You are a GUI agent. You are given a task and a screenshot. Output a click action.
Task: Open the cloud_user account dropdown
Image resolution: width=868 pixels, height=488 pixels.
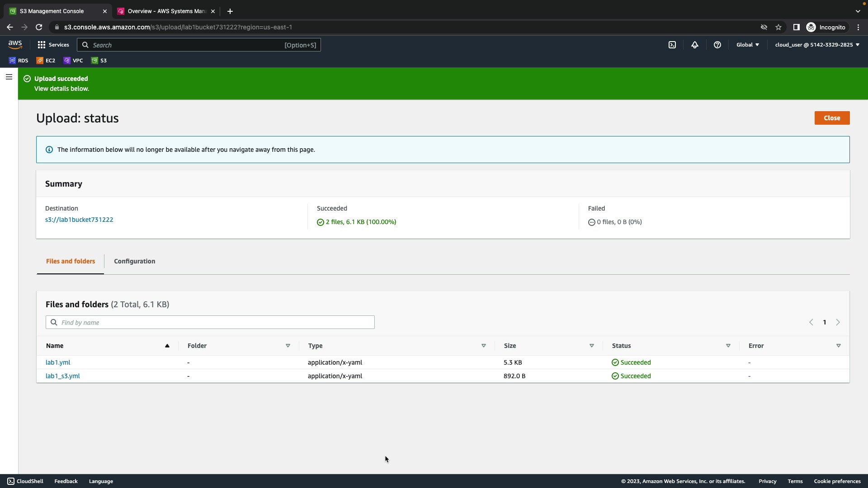coord(817,45)
